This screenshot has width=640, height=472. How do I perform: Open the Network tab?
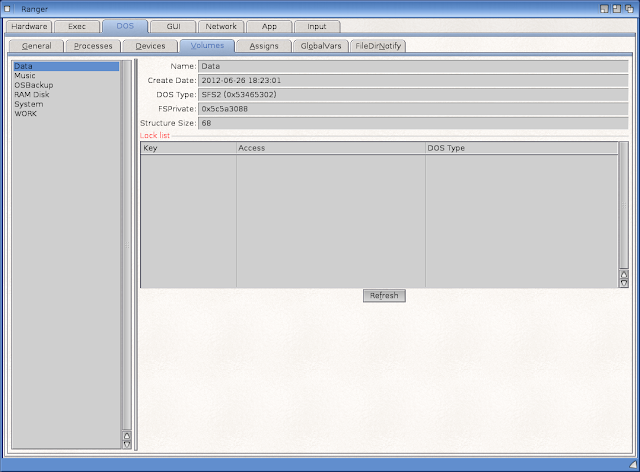[221, 26]
